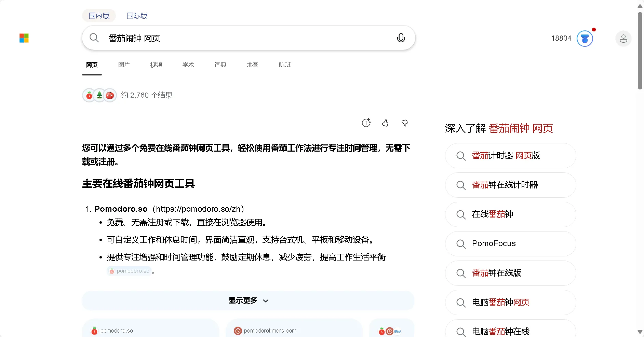
Task: Select PomoFocus related search
Action: (510, 244)
